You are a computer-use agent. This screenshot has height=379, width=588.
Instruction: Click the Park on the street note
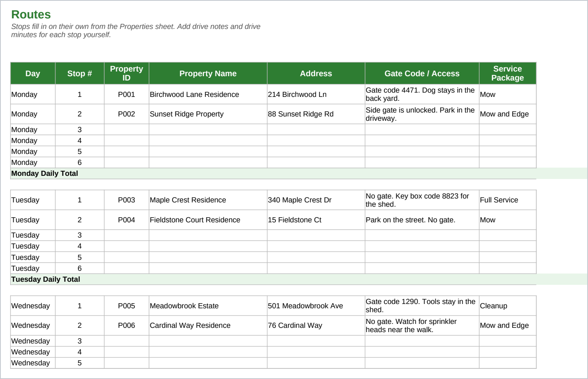click(422, 220)
